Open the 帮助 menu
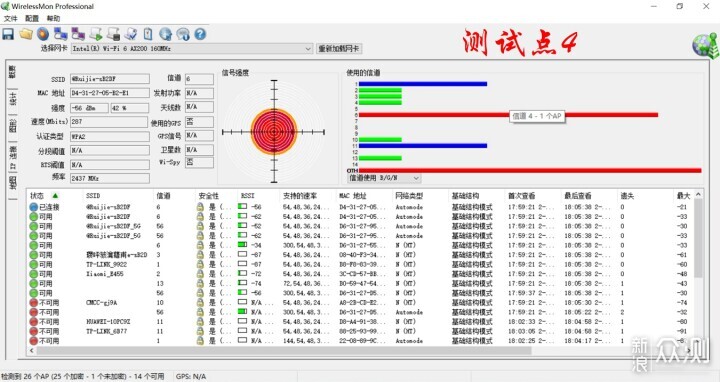Image resolution: width=720 pixels, height=382 pixels. [x=53, y=18]
